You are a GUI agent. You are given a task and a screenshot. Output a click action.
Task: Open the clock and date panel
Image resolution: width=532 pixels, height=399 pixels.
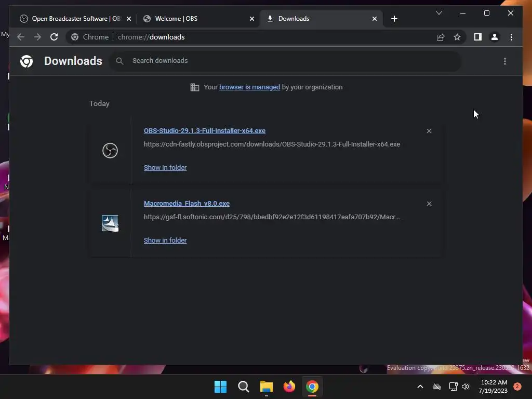click(494, 387)
